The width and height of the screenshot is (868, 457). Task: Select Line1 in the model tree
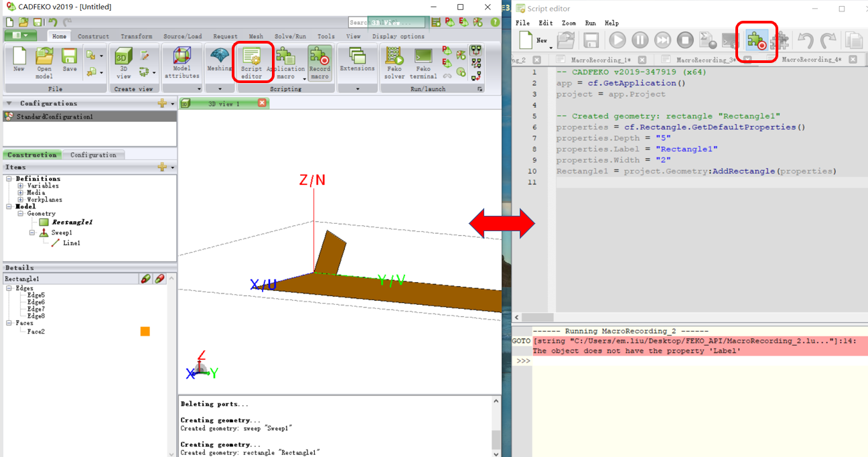72,243
